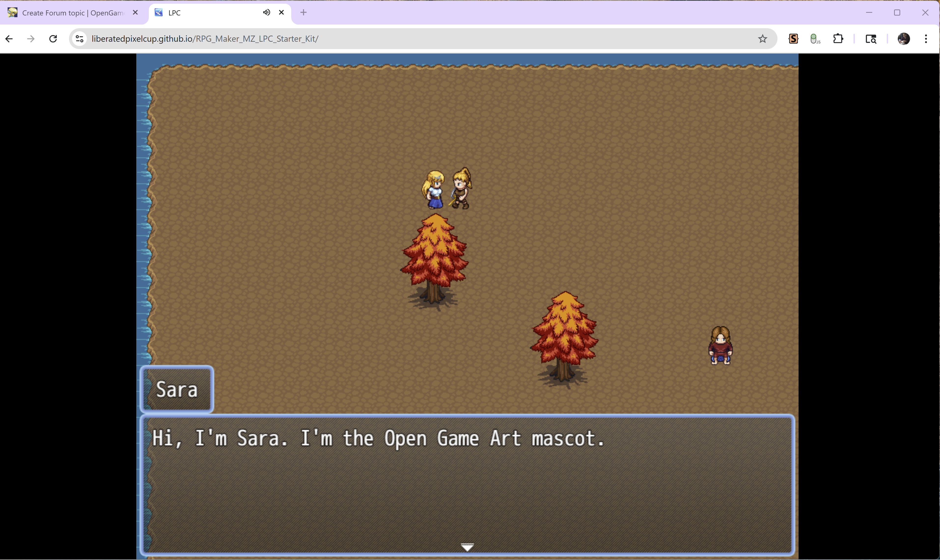View site information icon in address bar
This screenshot has height=560, width=940.
pos(80,39)
